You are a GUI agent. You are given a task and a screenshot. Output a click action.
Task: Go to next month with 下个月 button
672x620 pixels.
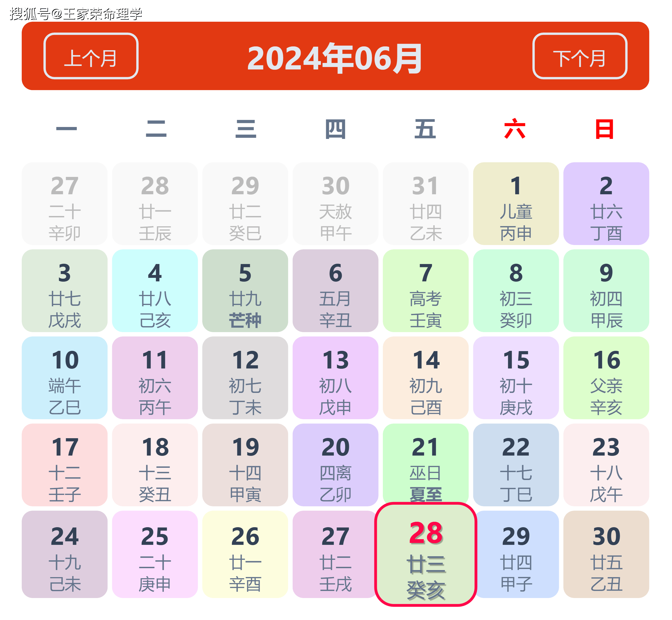[580, 56]
